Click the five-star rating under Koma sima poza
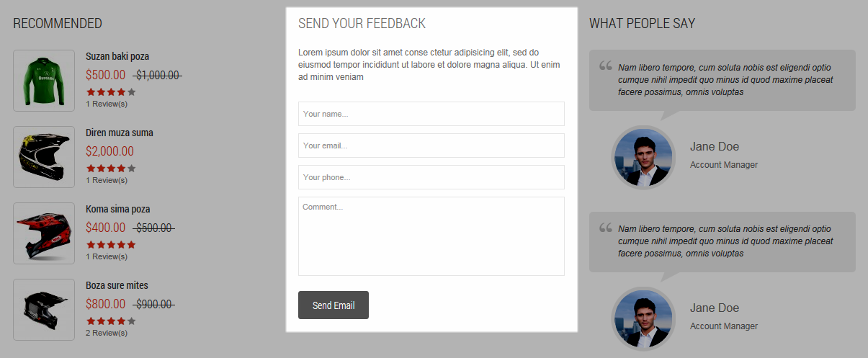 [111, 245]
